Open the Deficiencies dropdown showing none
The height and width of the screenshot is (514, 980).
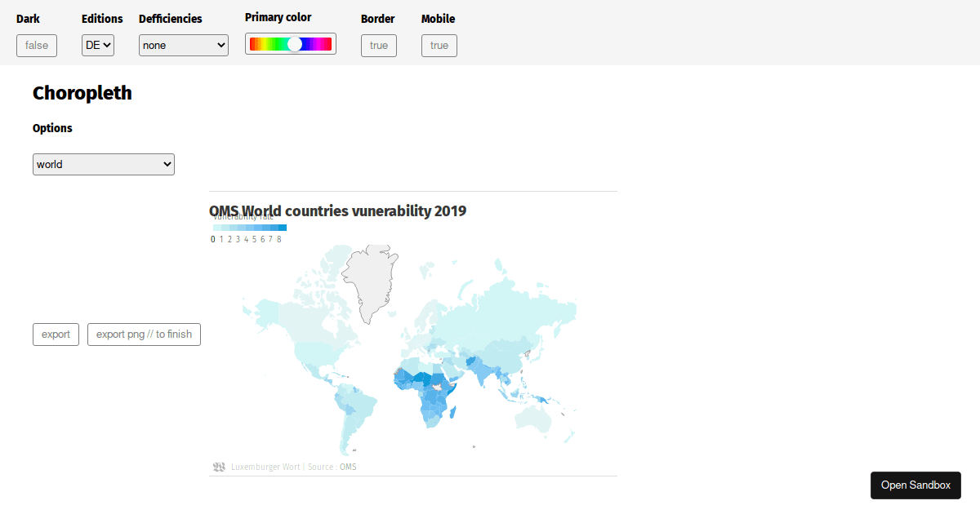click(183, 45)
